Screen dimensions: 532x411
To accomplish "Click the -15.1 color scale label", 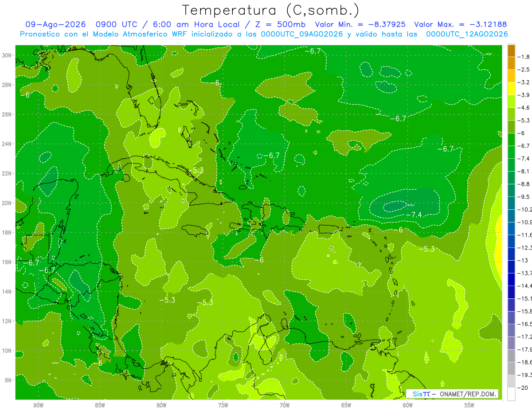I will tap(525, 298).
